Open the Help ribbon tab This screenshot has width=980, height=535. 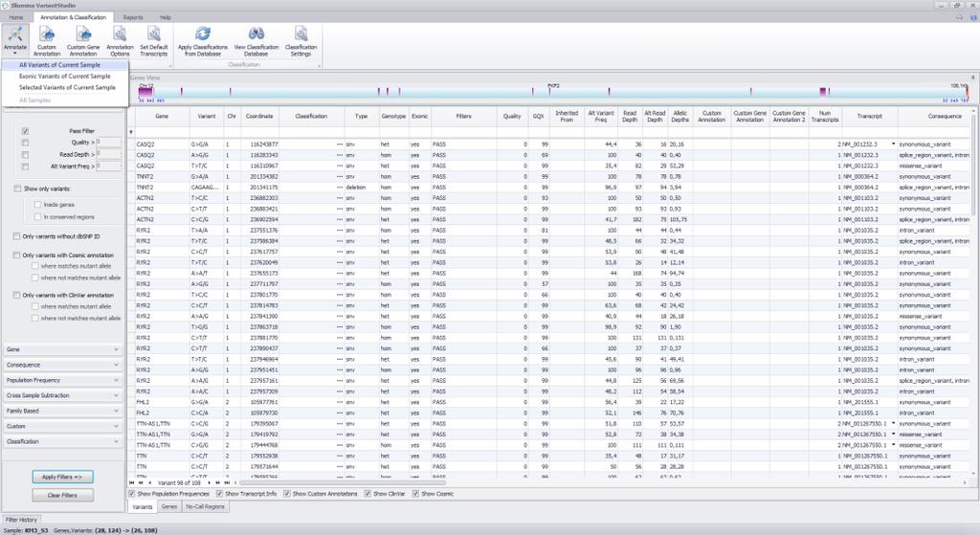[165, 17]
